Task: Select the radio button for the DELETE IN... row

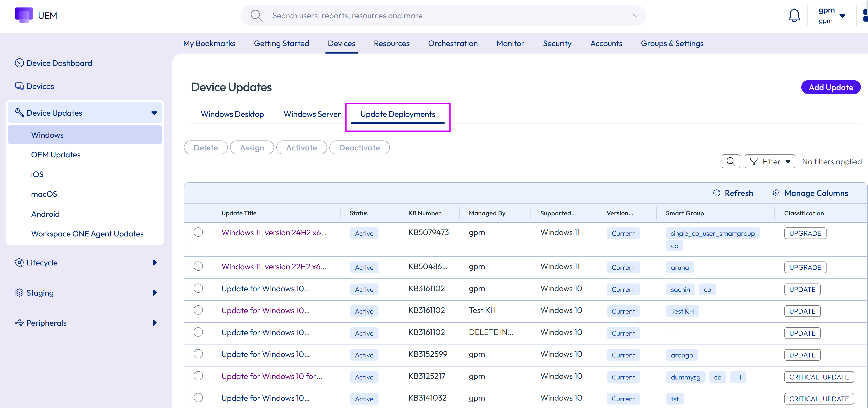Action: [198, 332]
